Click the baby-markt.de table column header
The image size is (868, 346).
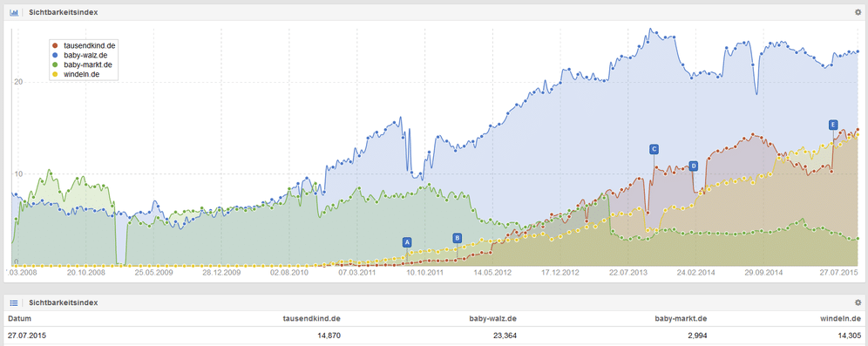point(681,319)
